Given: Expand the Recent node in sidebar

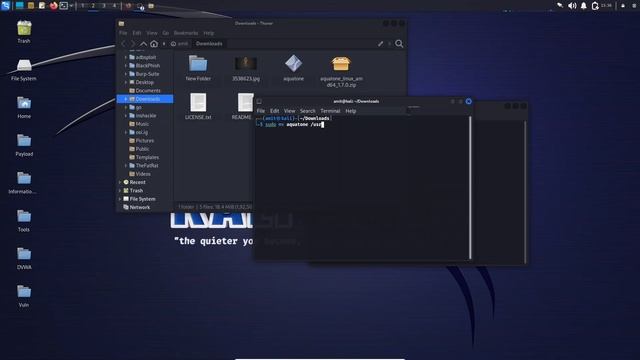Looking at the screenshot, I should [120, 182].
